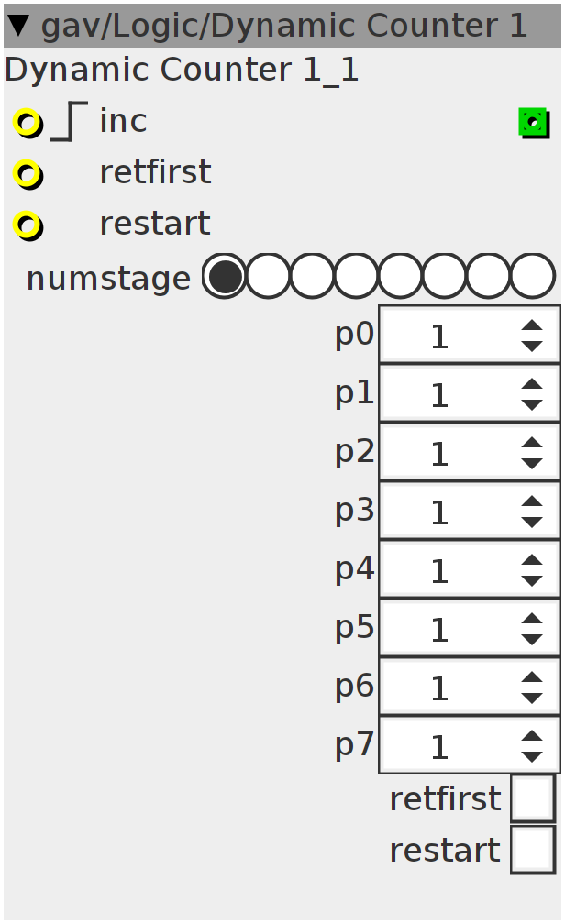565x924 pixels.
Task: Click the gav/Logic/Dynamic Counter 1 title bar
Action: coord(282,26)
